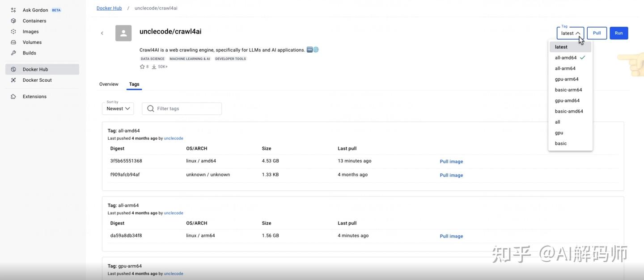This screenshot has width=644, height=280.
Task: Click the star count icon
Action: pos(142,67)
